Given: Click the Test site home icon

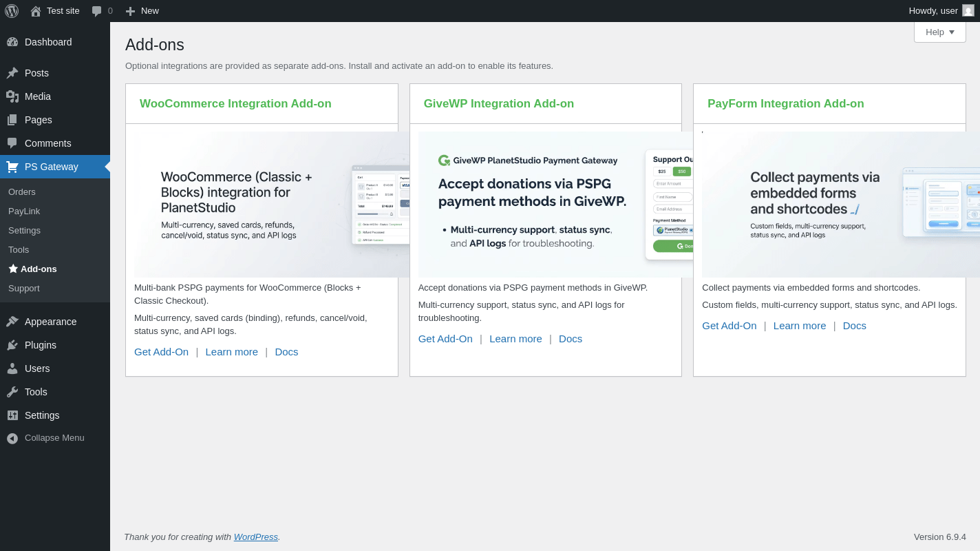Looking at the screenshot, I should (x=36, y=11).
